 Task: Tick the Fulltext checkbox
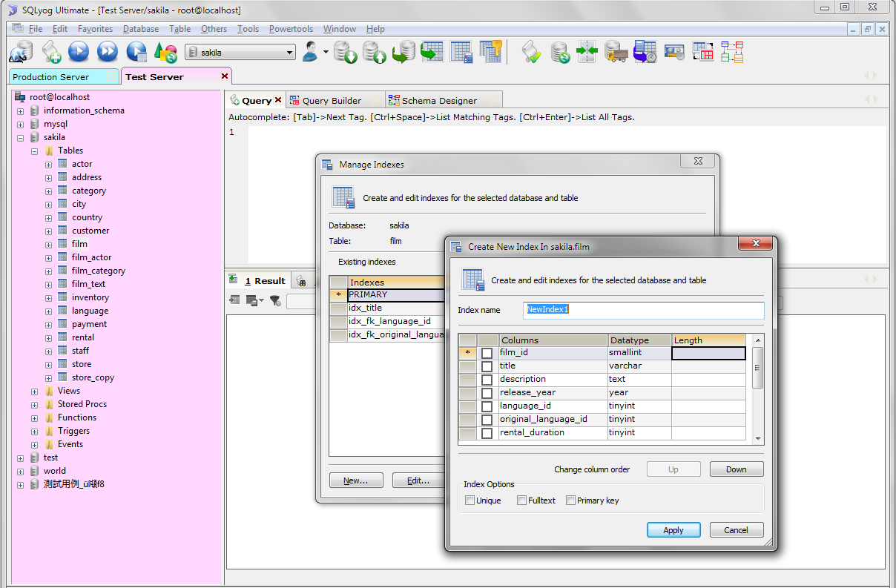tap(522, 501)
